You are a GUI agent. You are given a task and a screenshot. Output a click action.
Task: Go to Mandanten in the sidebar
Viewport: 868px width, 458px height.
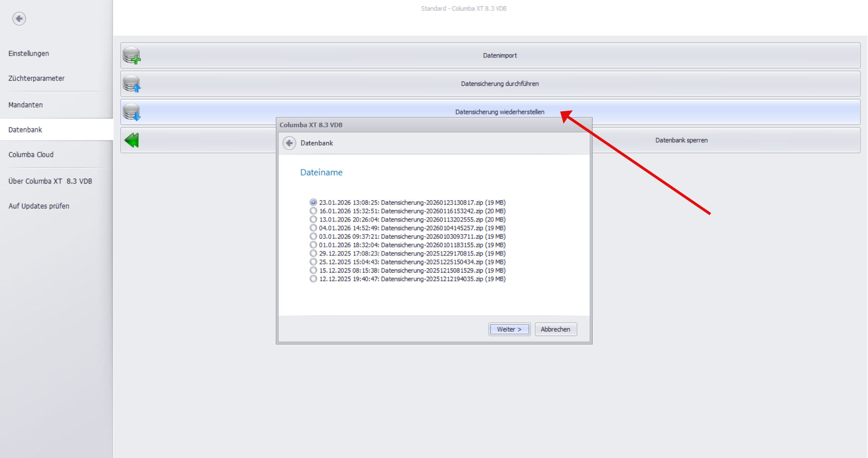[x=25, y=105]
